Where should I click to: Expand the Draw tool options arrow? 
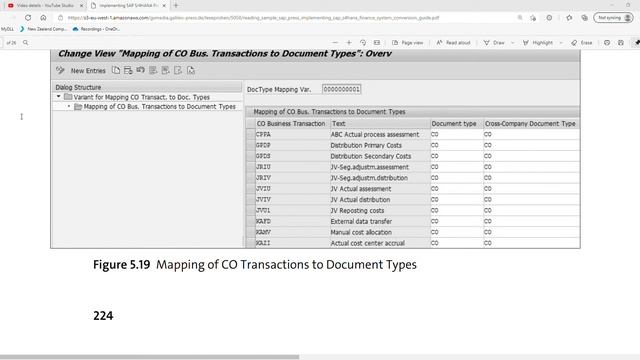pyautogui.click(x=513, y=42)
